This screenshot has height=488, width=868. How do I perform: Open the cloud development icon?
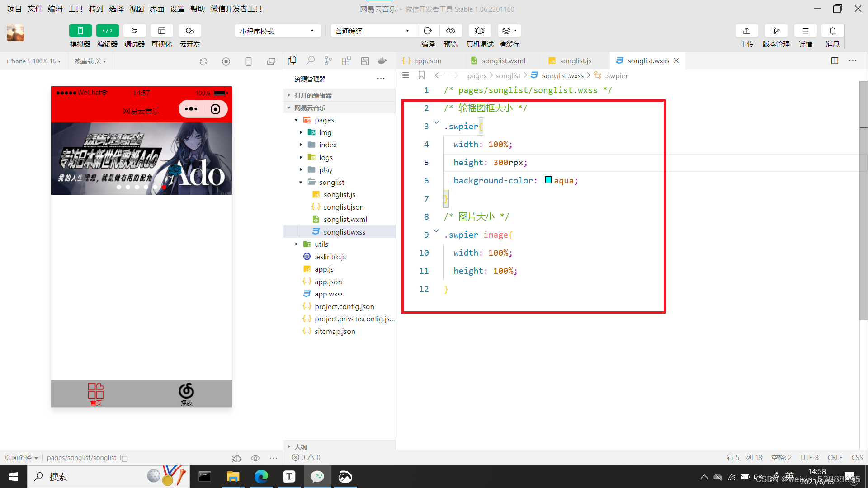coord(189,31)
